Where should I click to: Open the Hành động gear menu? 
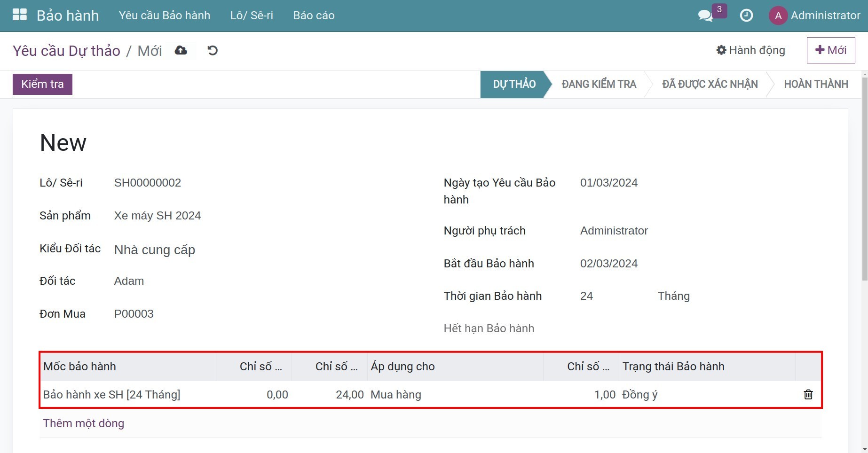pyautogui.click(x=750, y=50)
